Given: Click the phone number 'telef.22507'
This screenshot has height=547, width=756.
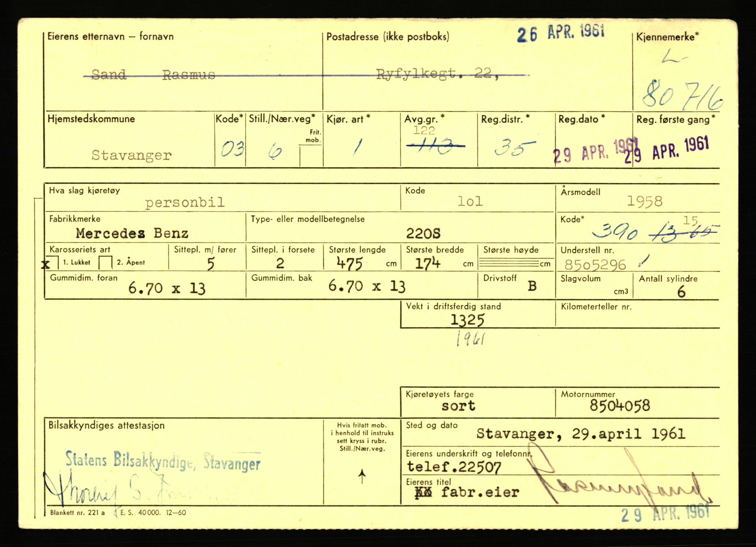Looking at the screenshot, I should pyautogui.click(x=454, y=467).
